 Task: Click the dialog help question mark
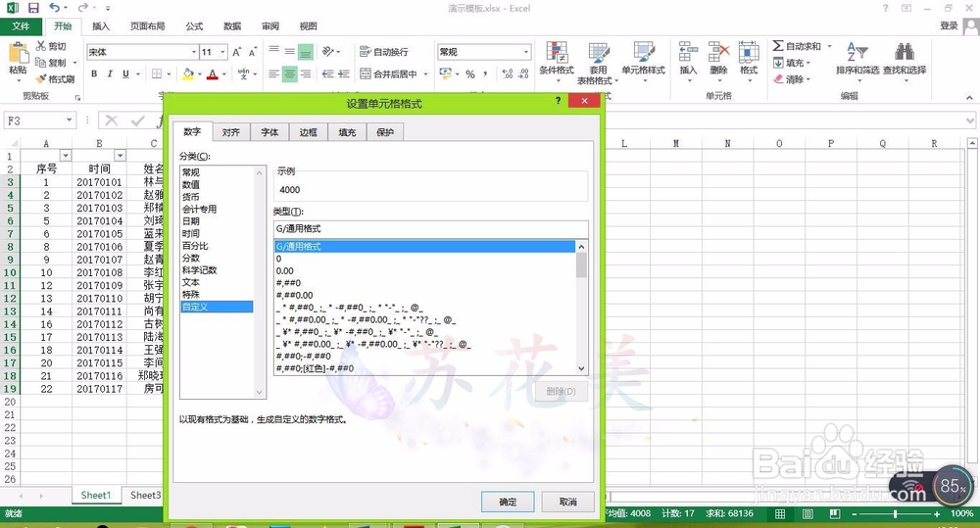coord(559,101)
